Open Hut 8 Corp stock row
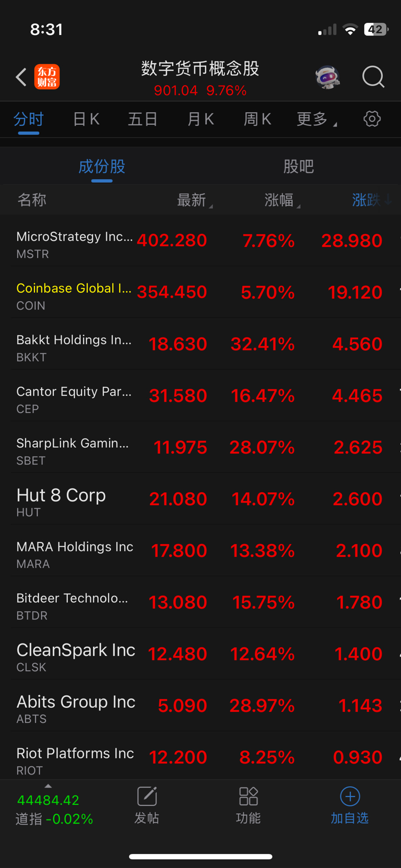Image resolution: width=401 pixels, height=868 pixels. coord(200,499)
